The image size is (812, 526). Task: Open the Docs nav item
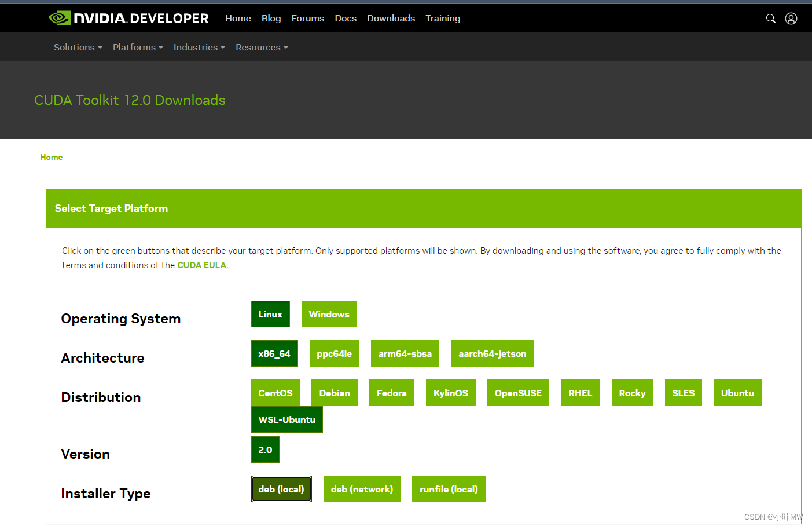pyautogui.click(x=346, y=19)
